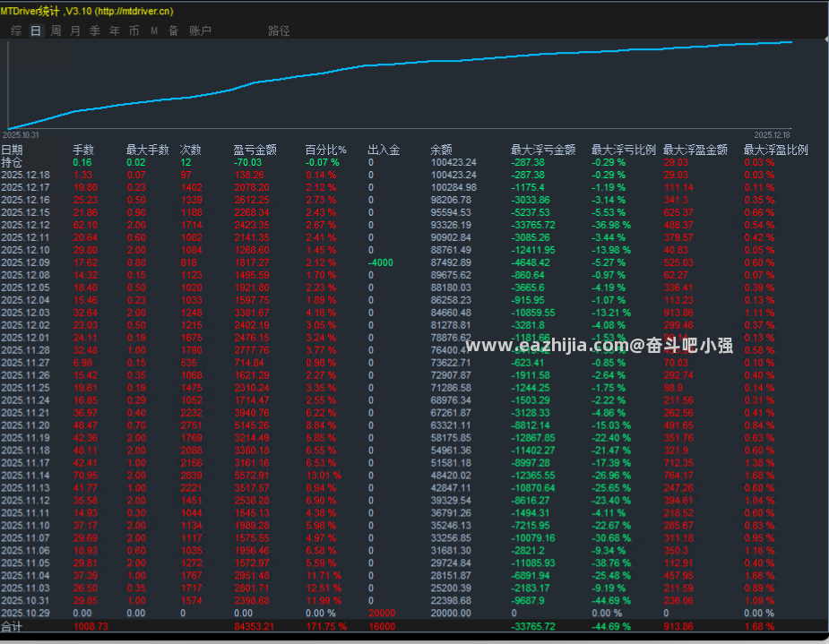
Task: Click balance value 22398.68
Action: click(451, 601)
